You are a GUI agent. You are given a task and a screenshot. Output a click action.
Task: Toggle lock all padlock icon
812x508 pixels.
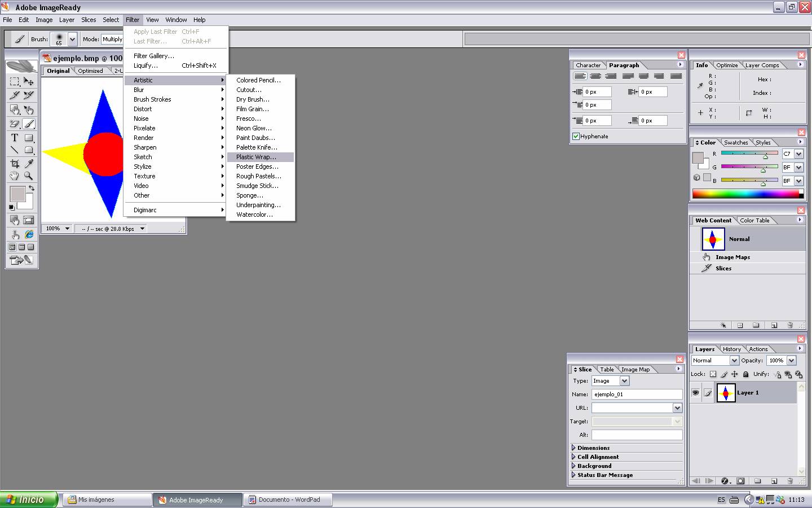[x=745, y=374]
